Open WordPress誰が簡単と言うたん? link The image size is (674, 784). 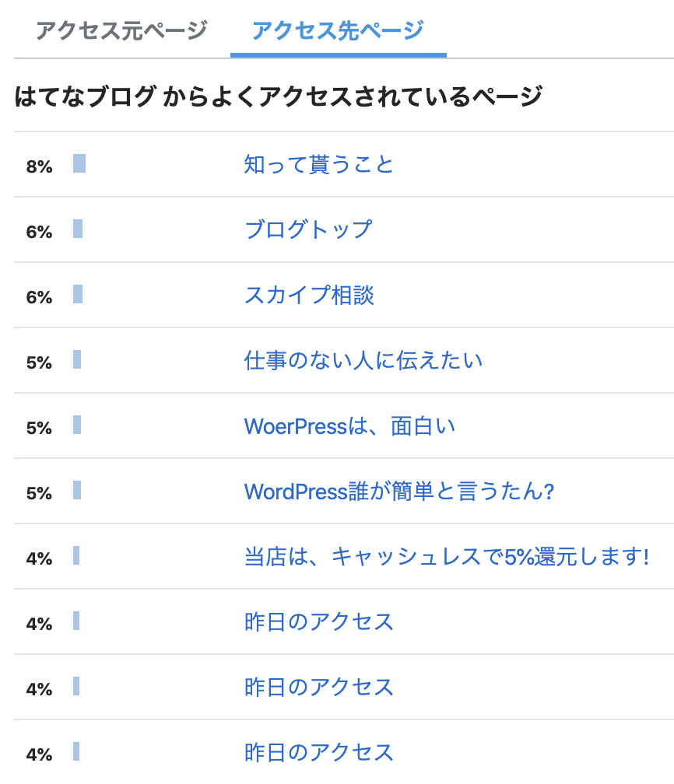[x=399, y=492]
